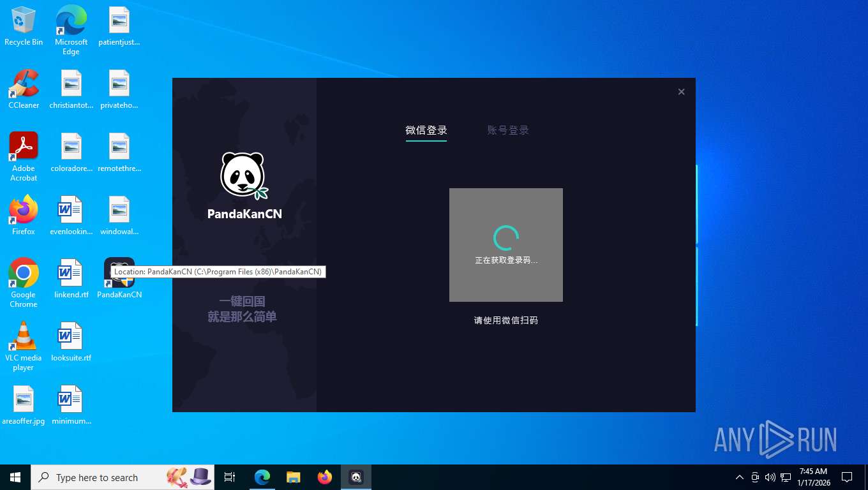Switch to the 账号登录 tab
868x490 pixels.
[508, 130]
